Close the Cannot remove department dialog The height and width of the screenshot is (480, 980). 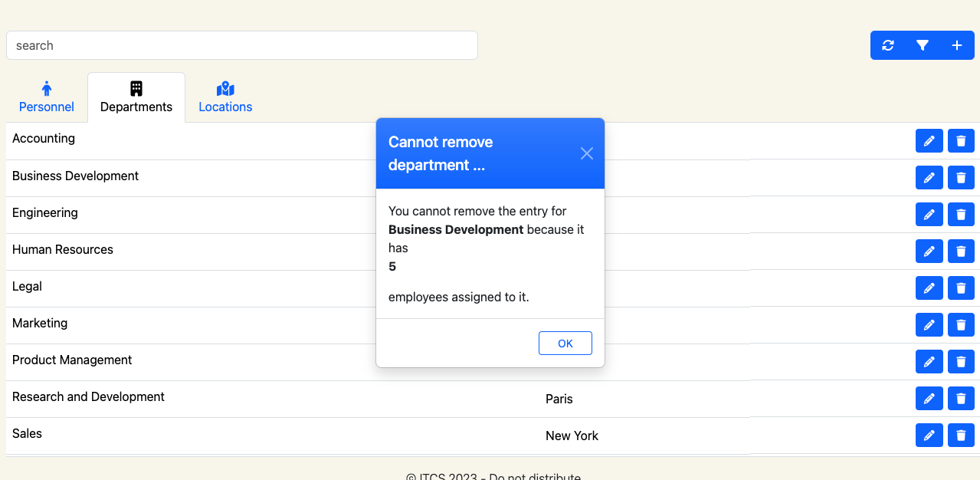point(587,153)
